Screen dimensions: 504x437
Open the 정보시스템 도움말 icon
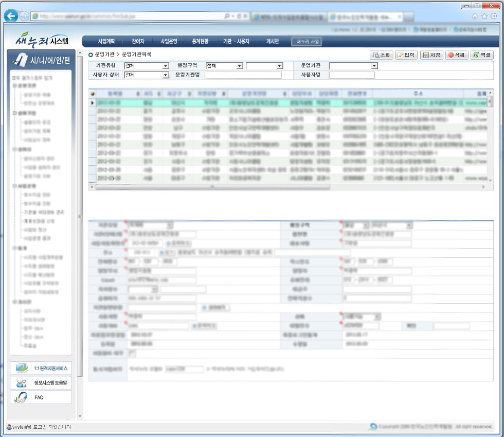coord(21,382)
